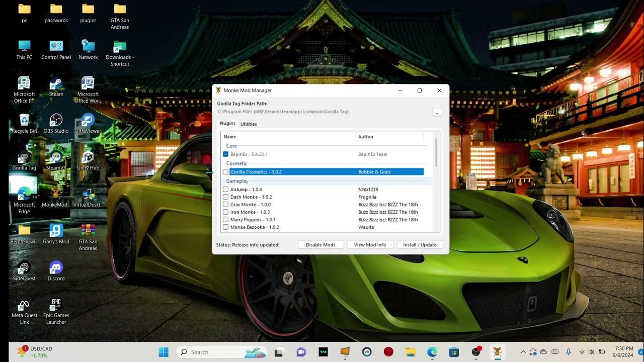Image resolution: width=644 pixels, height=362 pixels.
Task: Open the Plugins tab
Action: pos(227,123)
